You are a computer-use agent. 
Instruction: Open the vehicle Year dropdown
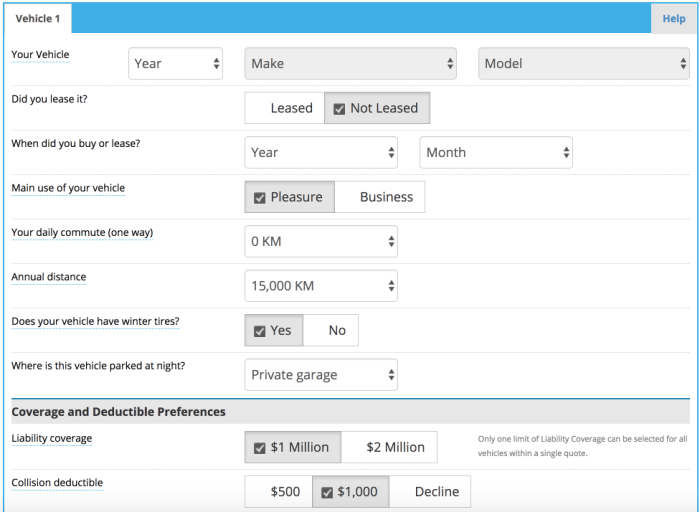click(x=176, y=64)
